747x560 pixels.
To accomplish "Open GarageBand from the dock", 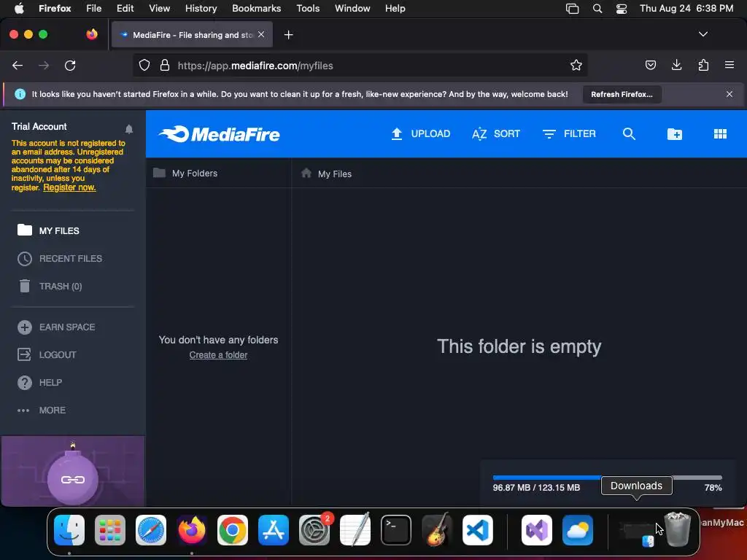I will click(437, 530).
